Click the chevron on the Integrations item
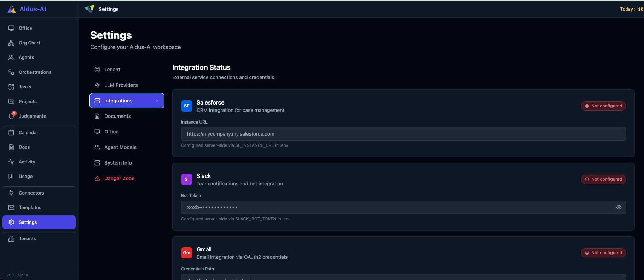 (157, 101)
